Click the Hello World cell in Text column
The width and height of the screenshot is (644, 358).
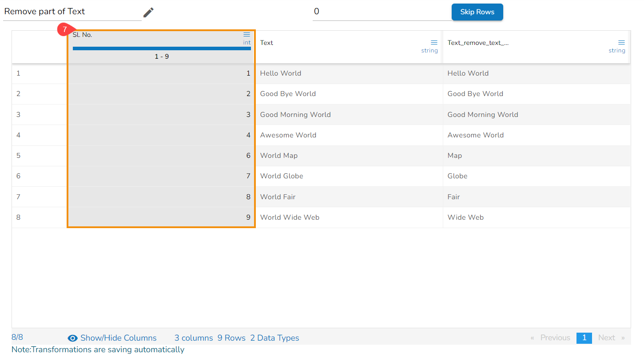coord(281,73)
